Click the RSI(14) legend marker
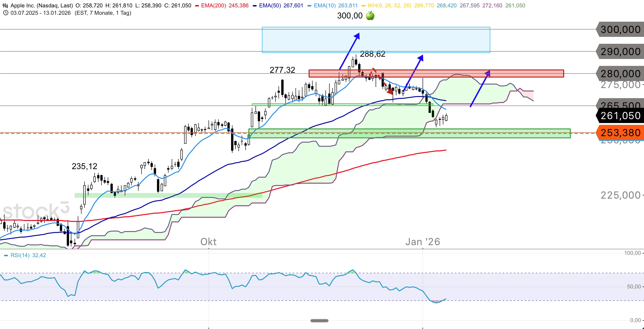644x329 pixels. point(6,256)
